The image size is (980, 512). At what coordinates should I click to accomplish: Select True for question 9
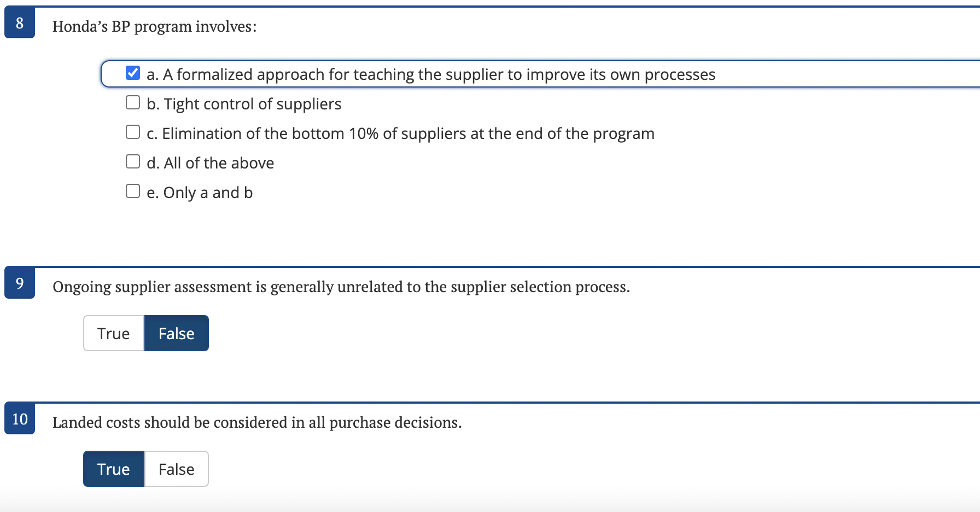113,333
